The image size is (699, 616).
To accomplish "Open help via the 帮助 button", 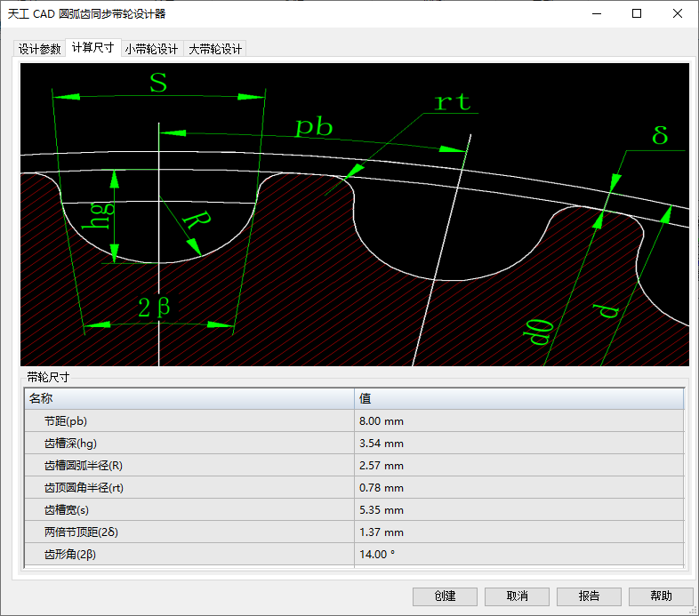I will point(660,596).
